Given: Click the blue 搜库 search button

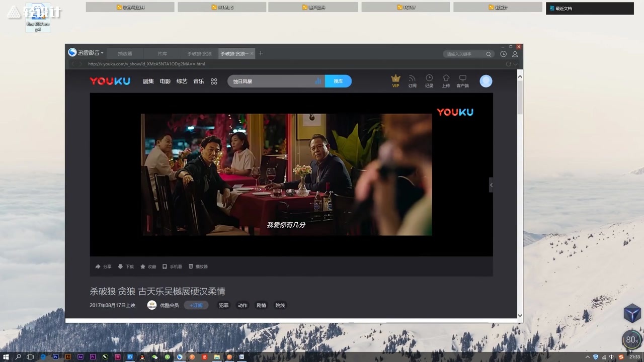Looking at the screenshot, I should pyautogui.click(x=338, y=81).
